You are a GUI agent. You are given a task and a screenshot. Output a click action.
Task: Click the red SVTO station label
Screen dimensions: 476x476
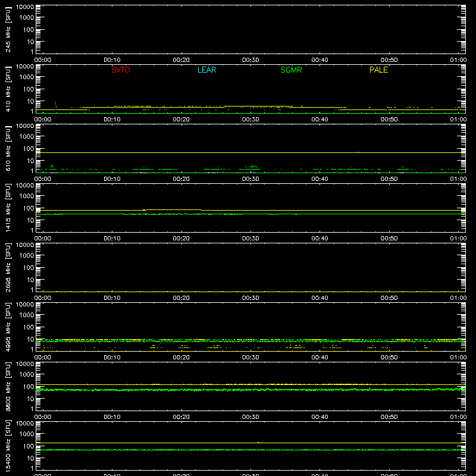coord(121,70)
